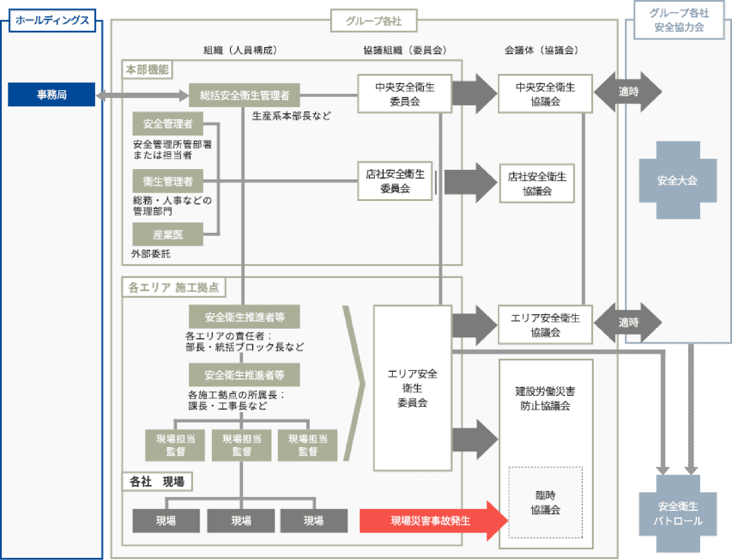Select the left 現場担当監督 box
The height and width of the screenshot is (560, 732).
[x=175, y=445]
